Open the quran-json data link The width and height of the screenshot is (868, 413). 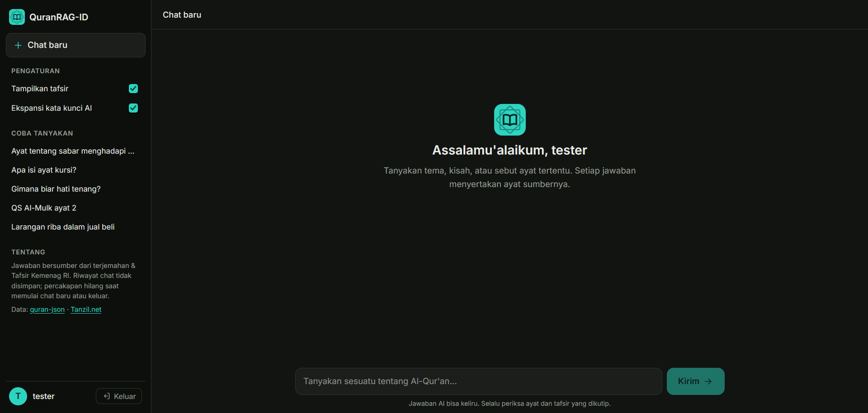point(47,310)
